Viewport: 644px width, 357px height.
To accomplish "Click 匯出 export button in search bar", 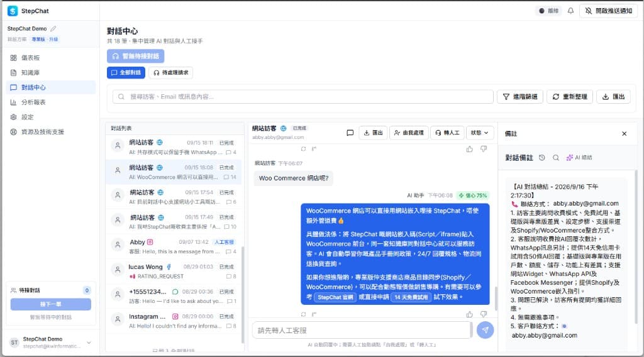I will [x=613, y=97].
